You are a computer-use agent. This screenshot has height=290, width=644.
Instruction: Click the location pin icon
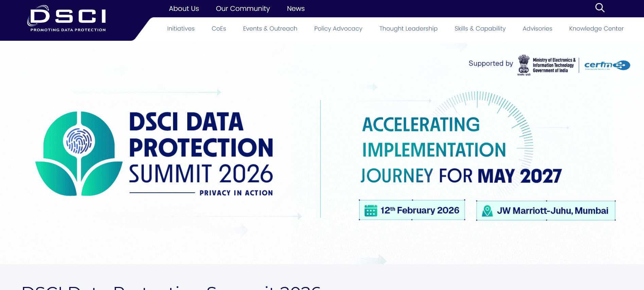click(x=487, y=211)
